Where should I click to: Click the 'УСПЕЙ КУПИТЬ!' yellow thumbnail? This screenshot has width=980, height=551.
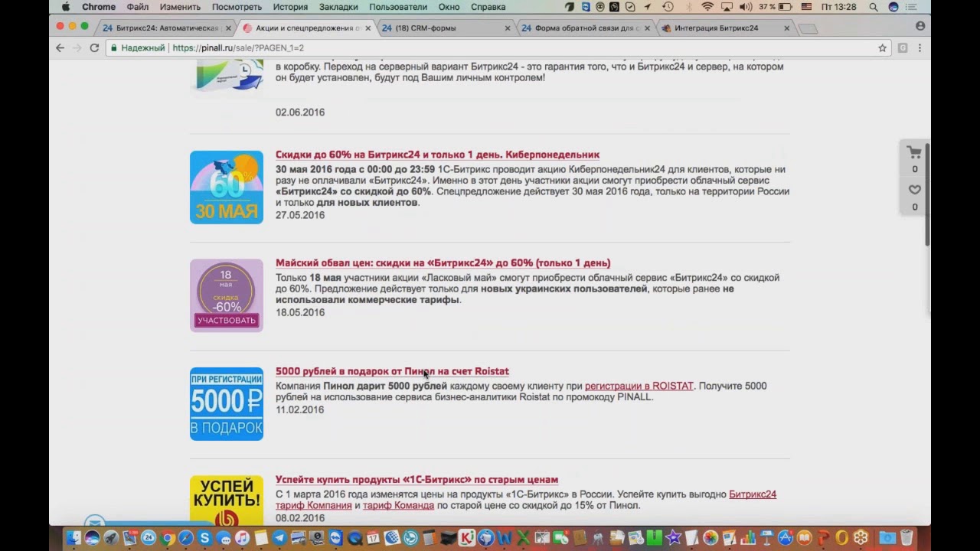(227, 500)
